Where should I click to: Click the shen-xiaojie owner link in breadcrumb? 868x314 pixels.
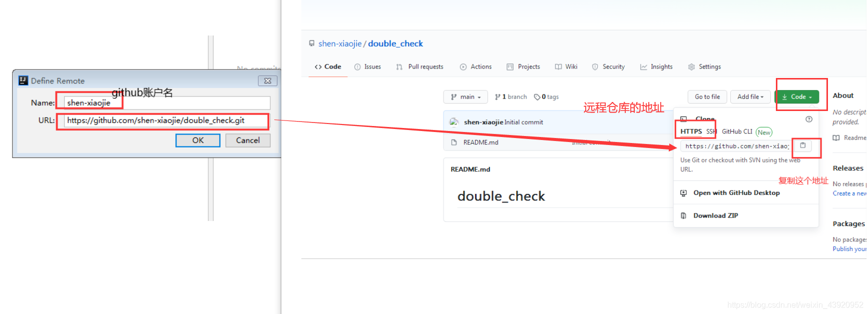point(340,43)
